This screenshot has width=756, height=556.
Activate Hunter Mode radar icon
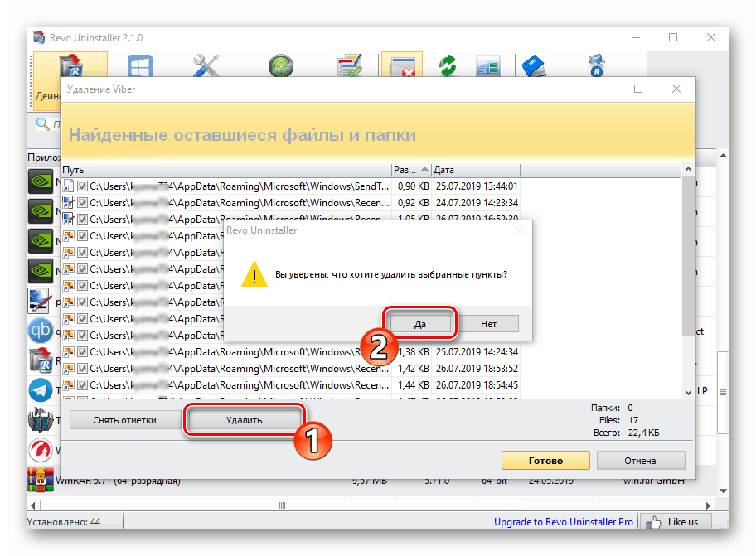click(x=281, y=65)
